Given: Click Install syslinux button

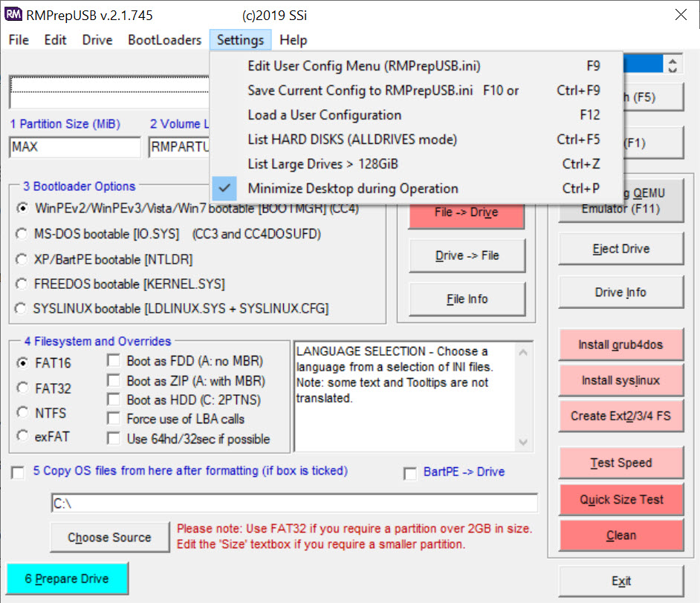Looking at the screenshot, I should 621,380.
